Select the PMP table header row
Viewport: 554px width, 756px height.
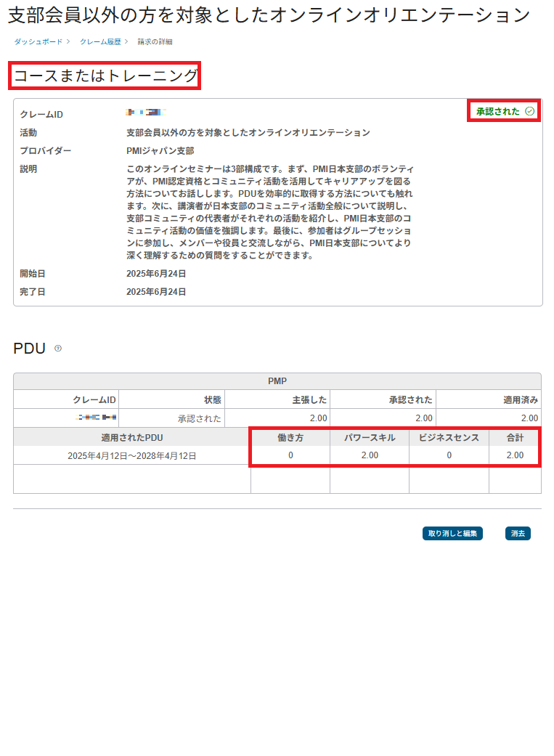tap(277, 381)
